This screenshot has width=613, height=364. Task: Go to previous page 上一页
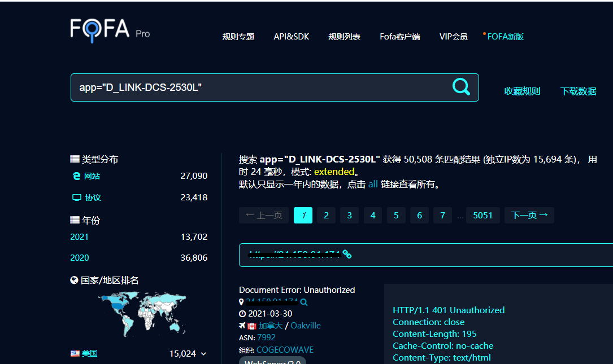pos(264,215)
